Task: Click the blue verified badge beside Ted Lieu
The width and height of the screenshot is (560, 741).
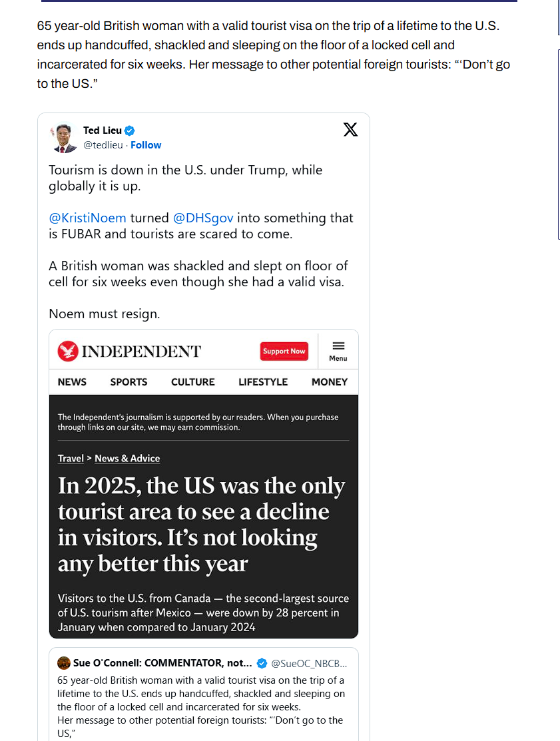Action: (x=131, y=130)
